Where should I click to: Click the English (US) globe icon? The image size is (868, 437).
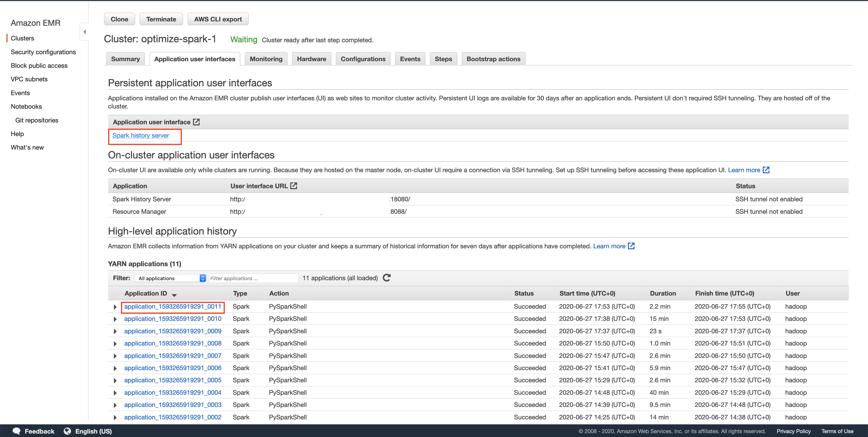(x=67, y=431)
